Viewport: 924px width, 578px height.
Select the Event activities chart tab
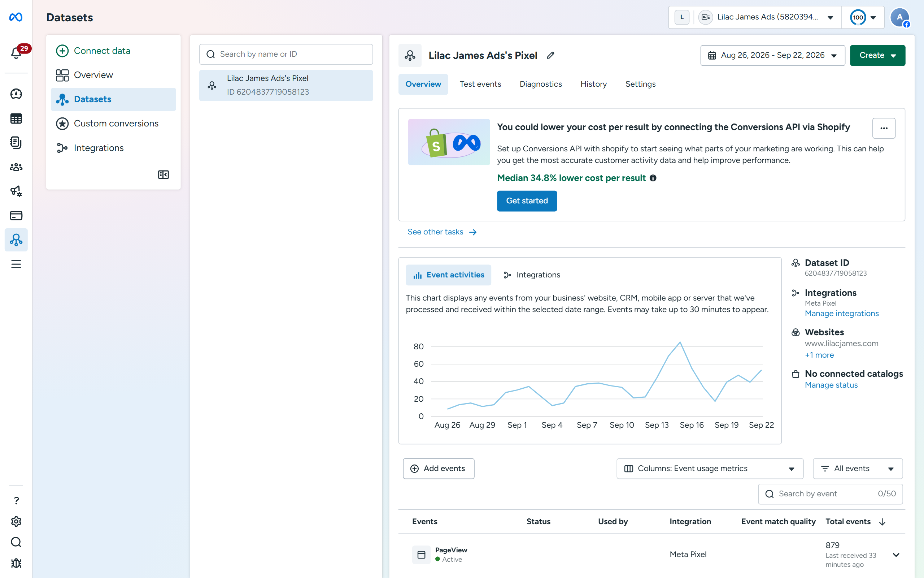pyautogui.click(x=448, y=275)
